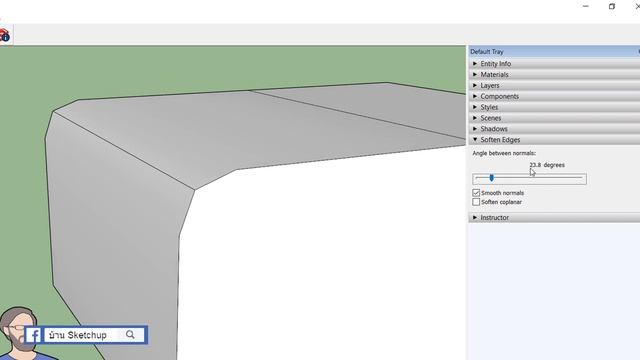This screenshot has width=640, height=360.
Task: Expand the Shadows panel
Action: click(554, 129)
